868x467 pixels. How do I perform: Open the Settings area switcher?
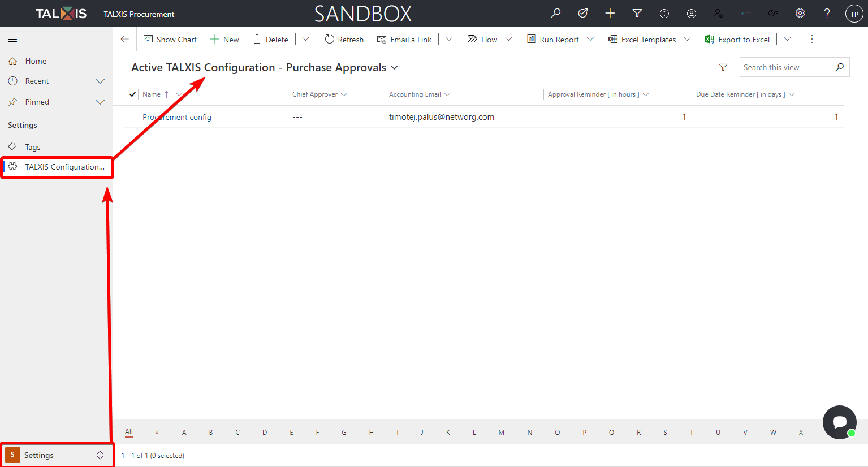tap(57, 455)
